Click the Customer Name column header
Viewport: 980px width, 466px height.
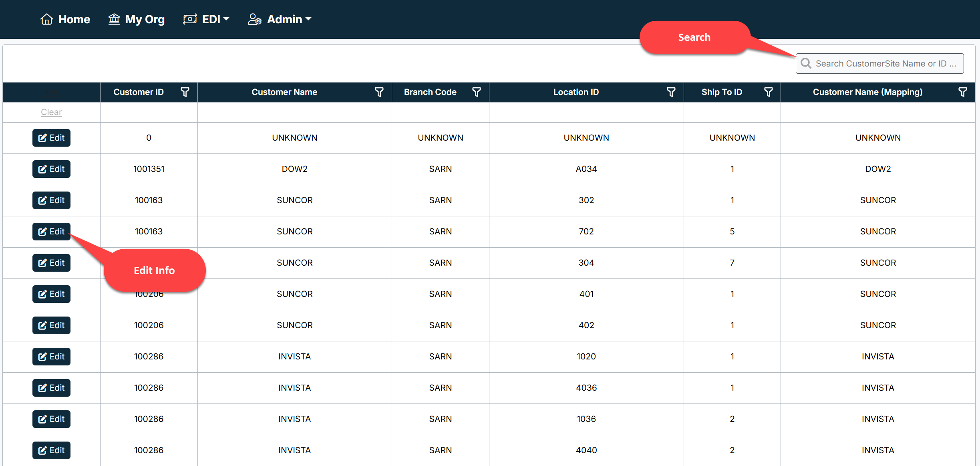(284, 92)
